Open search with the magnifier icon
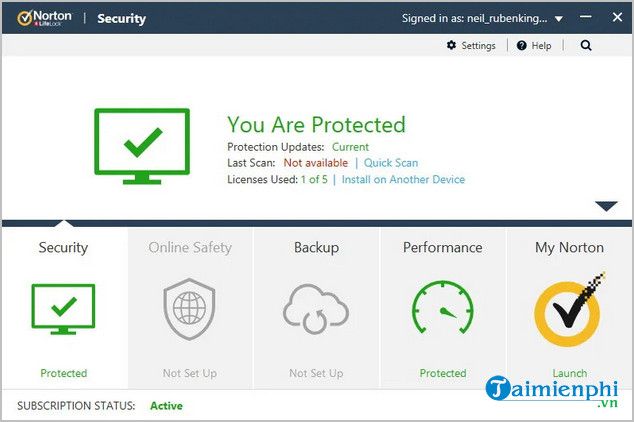634x422 pixels. pos(586,46)
